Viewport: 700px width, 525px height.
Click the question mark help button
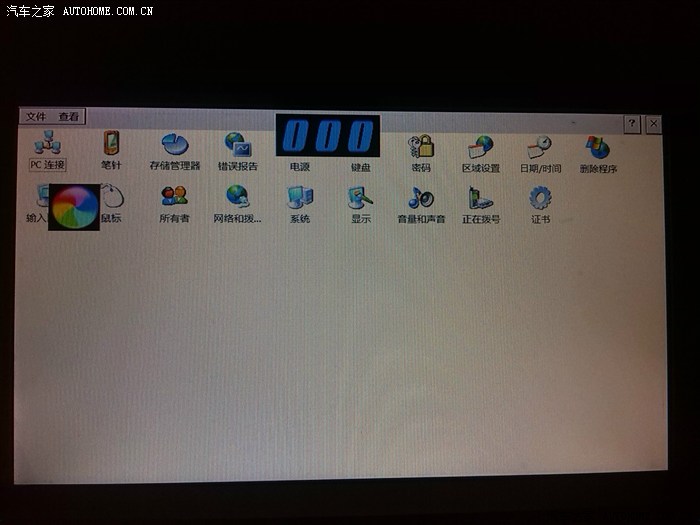click(632, 123)
